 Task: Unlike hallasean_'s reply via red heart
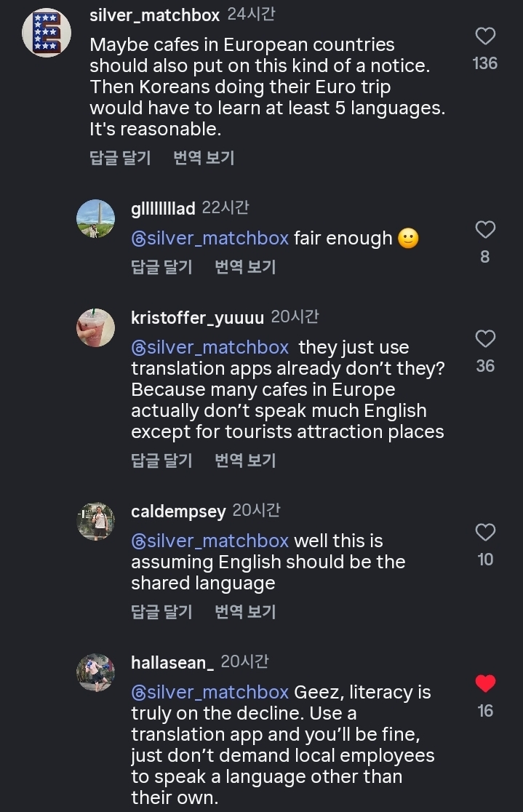pyautogui.click(x=484, y=684)
